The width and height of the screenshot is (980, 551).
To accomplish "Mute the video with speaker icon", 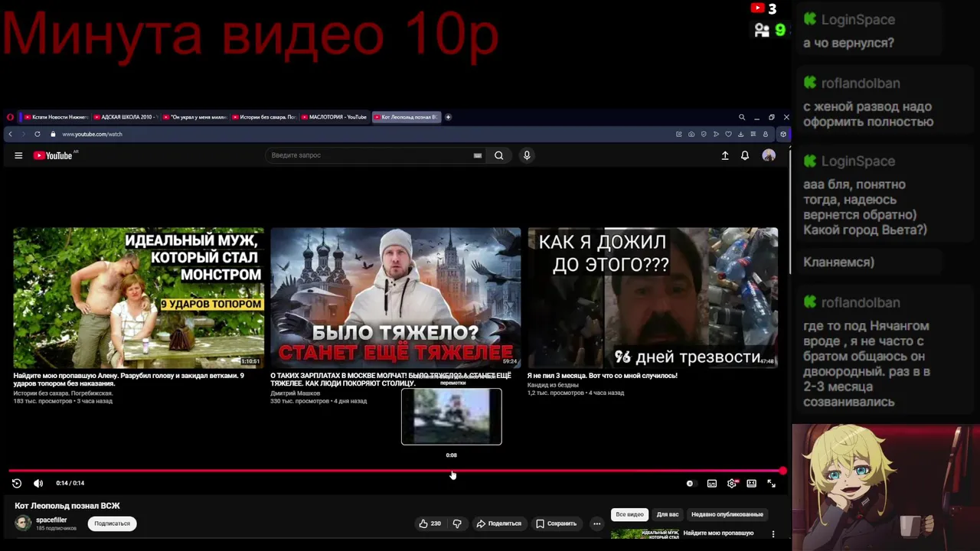I will pyautogui.click(x=38, y=483).
